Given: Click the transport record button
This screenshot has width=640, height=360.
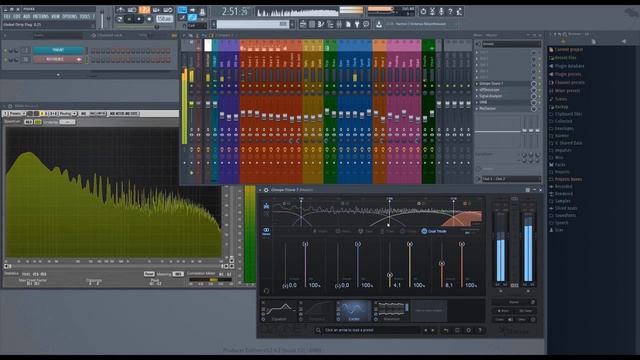Looking at the screenshot, I should click(149, 19).
